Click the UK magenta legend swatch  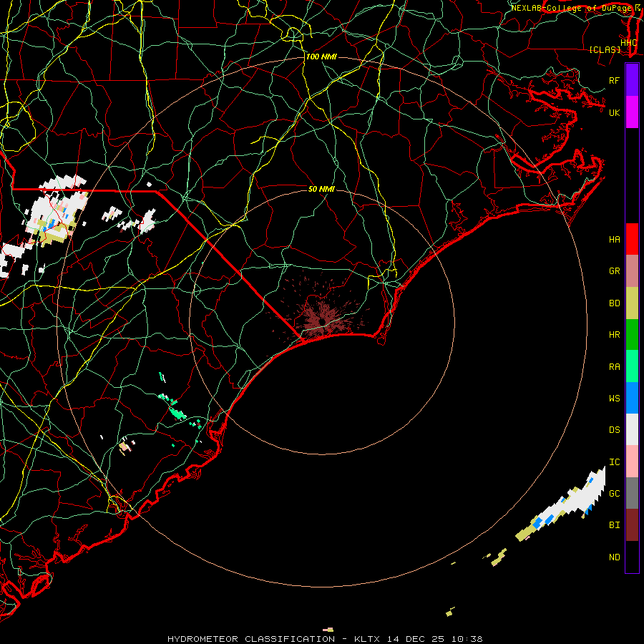632,112
